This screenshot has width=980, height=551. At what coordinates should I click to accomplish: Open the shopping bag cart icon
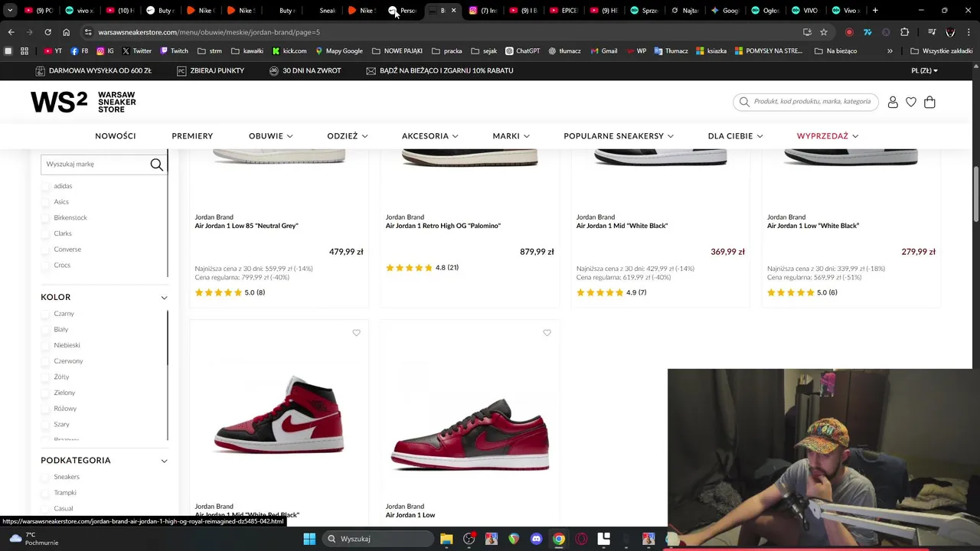pyautogui.click(x=929, y=102)
